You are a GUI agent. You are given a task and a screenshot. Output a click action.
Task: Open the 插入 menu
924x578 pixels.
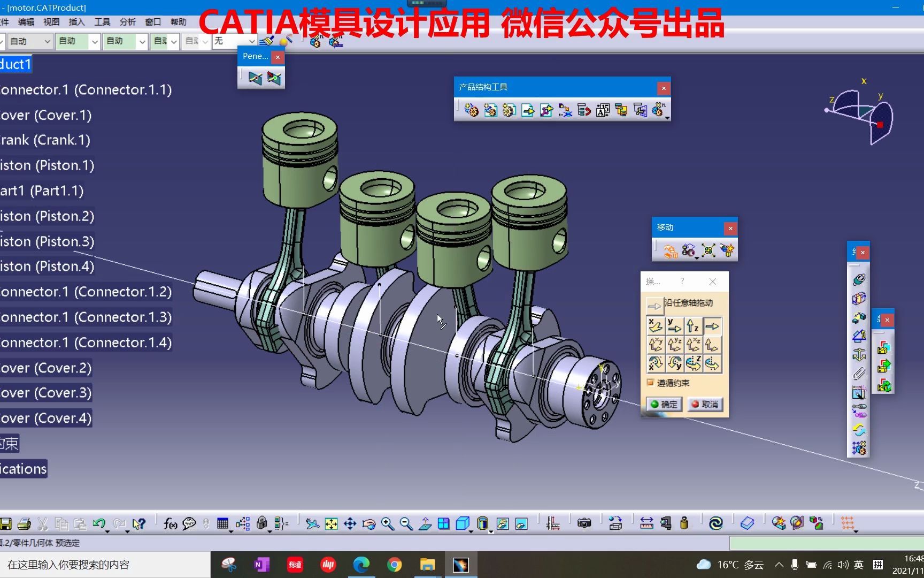click(x=77, y=22)
